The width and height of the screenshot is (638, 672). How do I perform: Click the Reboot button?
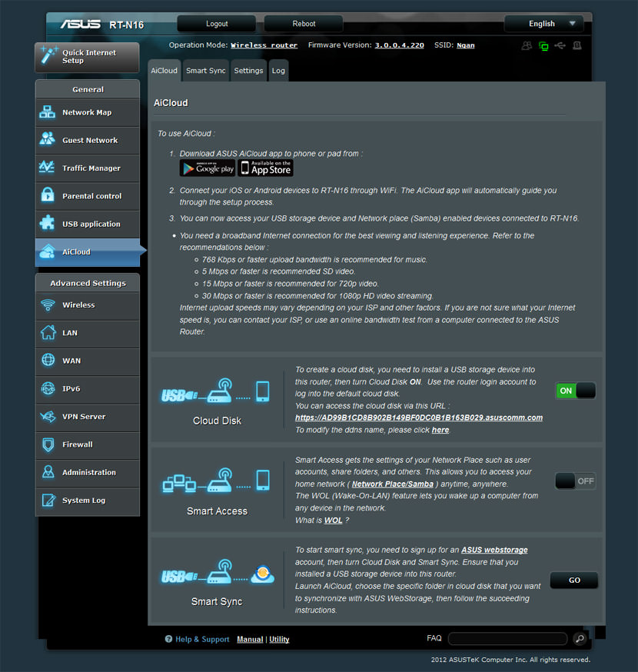coord(304,24)
